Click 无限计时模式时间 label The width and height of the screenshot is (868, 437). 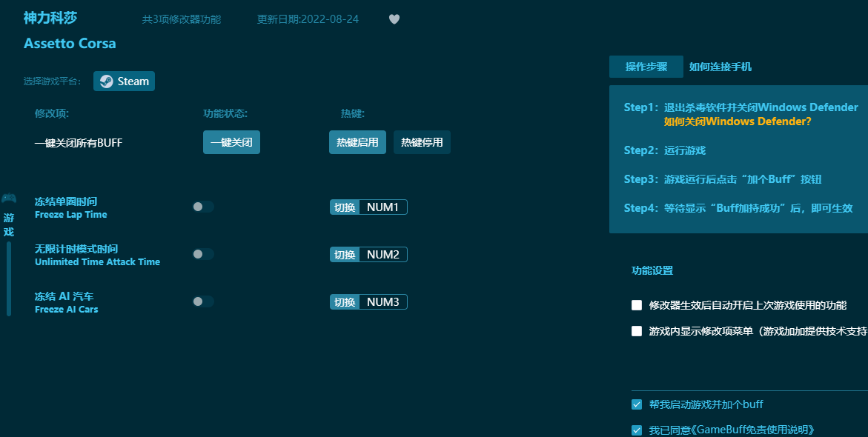pos(76,249)
